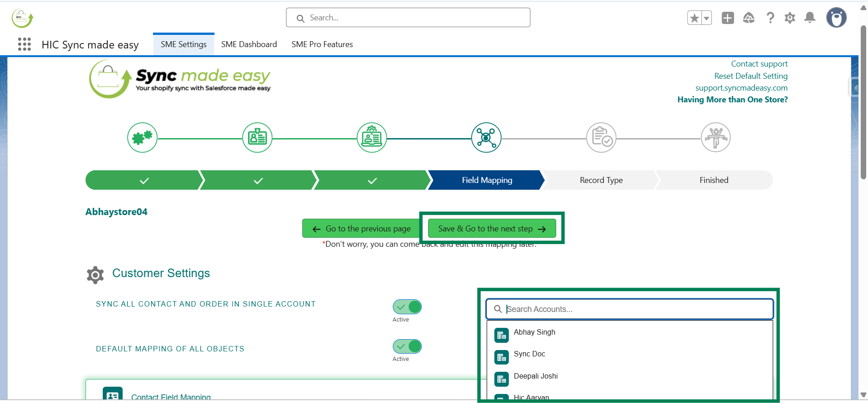Viewport: 868px width, 403px height.
Task: Select the first completed path step
Action: point(144,180)
